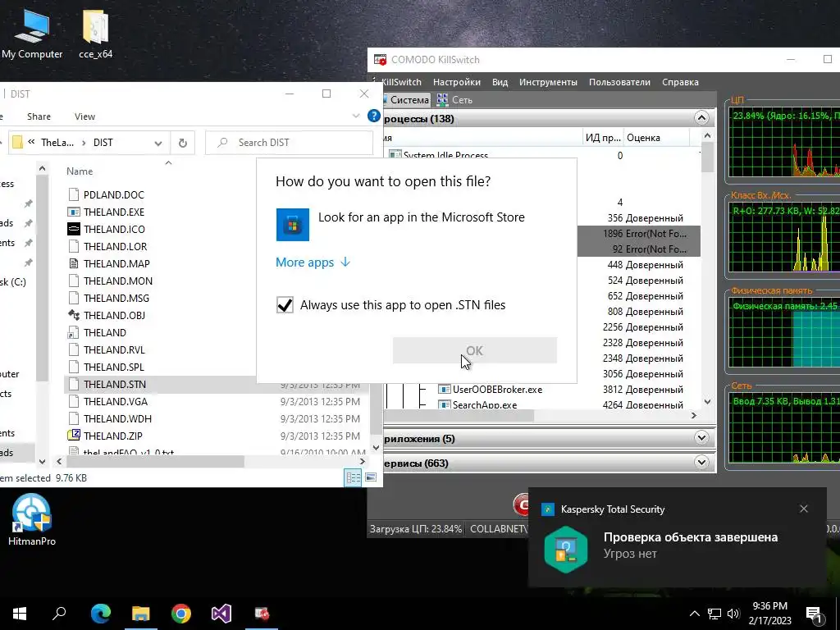Screen dimensions: 840x630
Task: Launch Google Chrome from taskbar
Action: coord(181,614)
